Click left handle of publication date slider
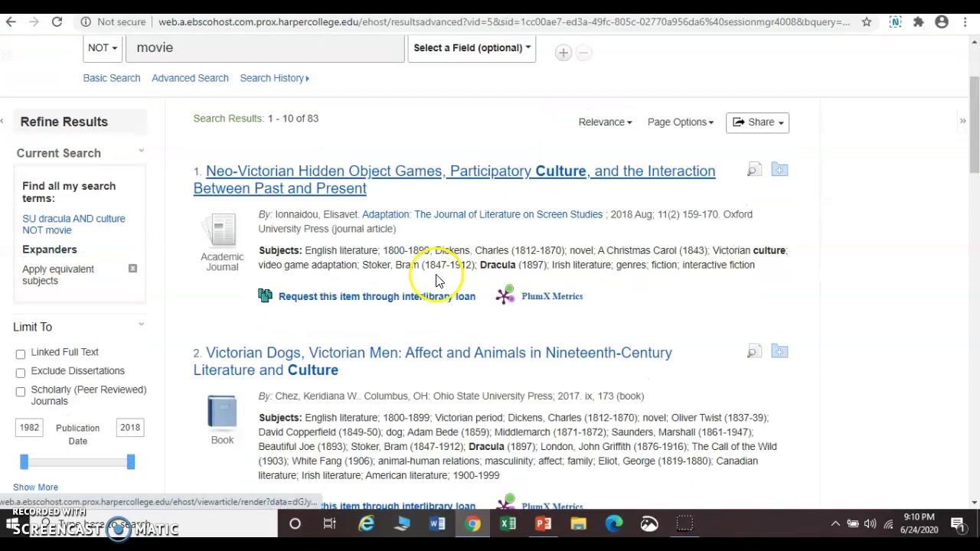 coord(24,461)
